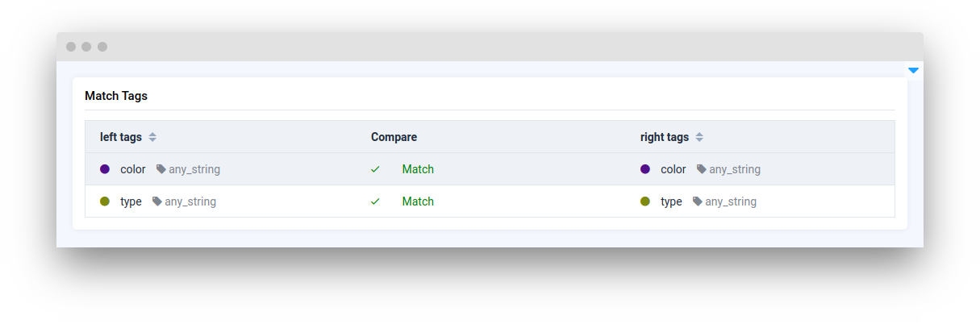Click the right type tag name
The image size is (980, 328).
tap(671, 201)
